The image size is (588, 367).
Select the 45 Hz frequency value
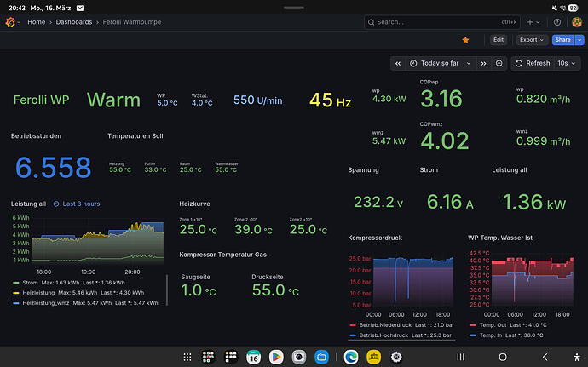[x=331, y=100]
